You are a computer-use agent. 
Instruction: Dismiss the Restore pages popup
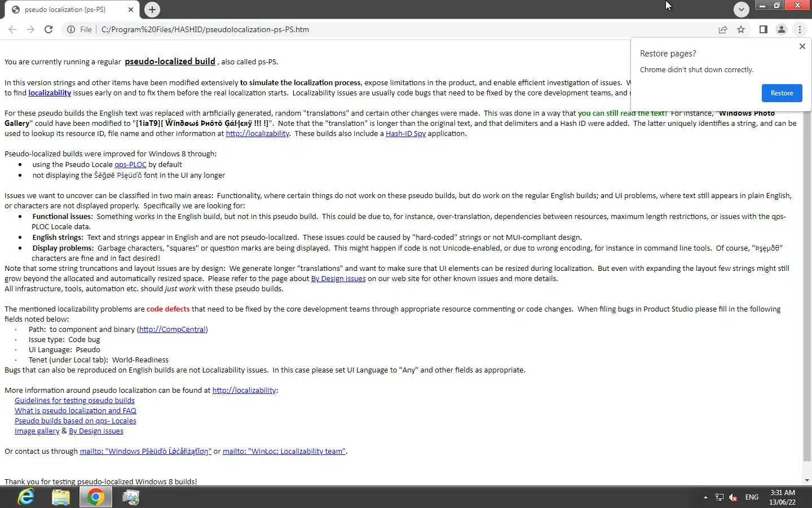[802, 46]
